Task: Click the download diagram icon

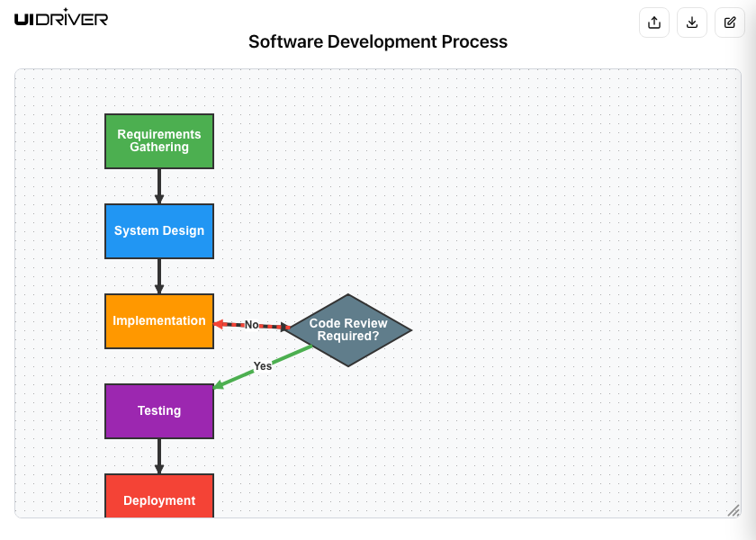Action: 692,22
